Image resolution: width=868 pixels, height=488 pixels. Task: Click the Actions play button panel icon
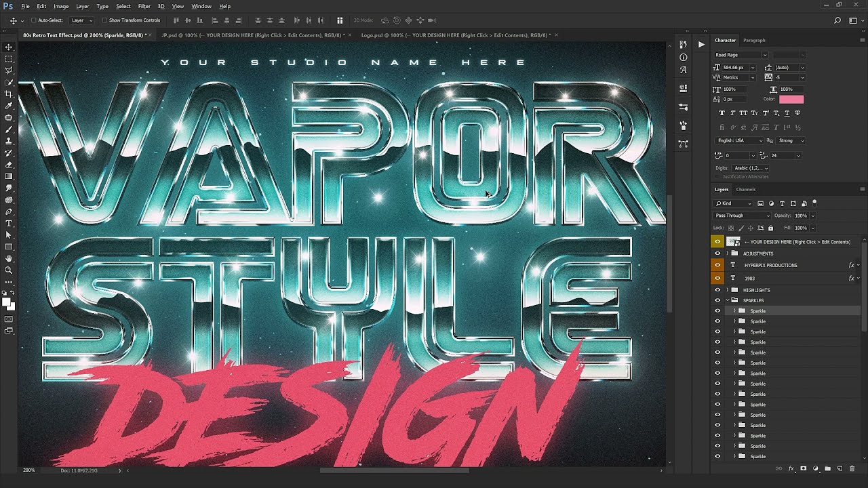(x=701, y=44)
